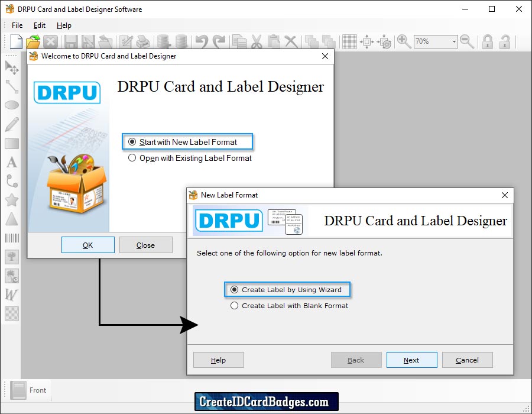Image resolution: width=532 pixels, height=414 pixels.
Task: Click the image insert tool in sidebar
Action: click(12, 257)
